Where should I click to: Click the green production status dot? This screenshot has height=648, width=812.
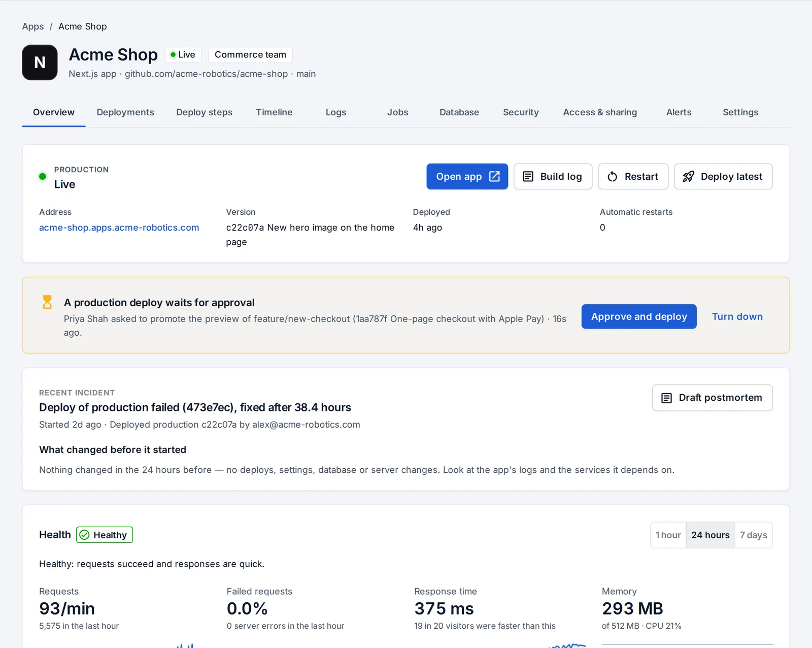tap(43, 177)
